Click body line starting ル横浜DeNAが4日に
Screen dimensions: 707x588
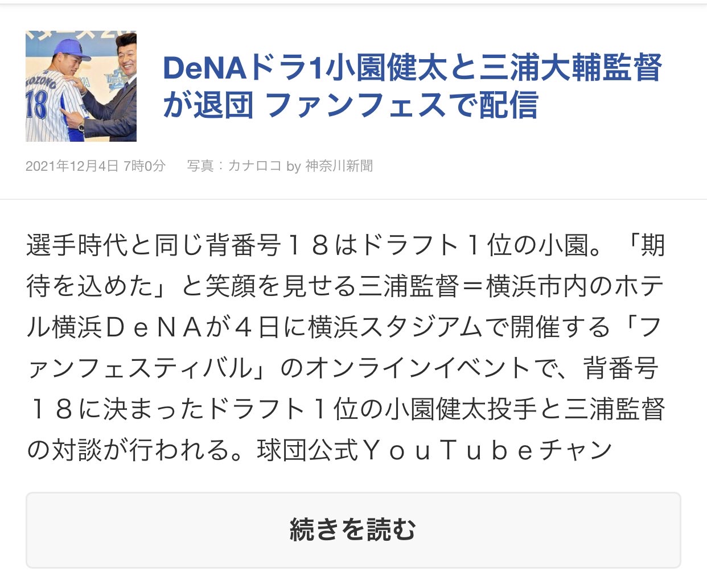tap(346, 328)
